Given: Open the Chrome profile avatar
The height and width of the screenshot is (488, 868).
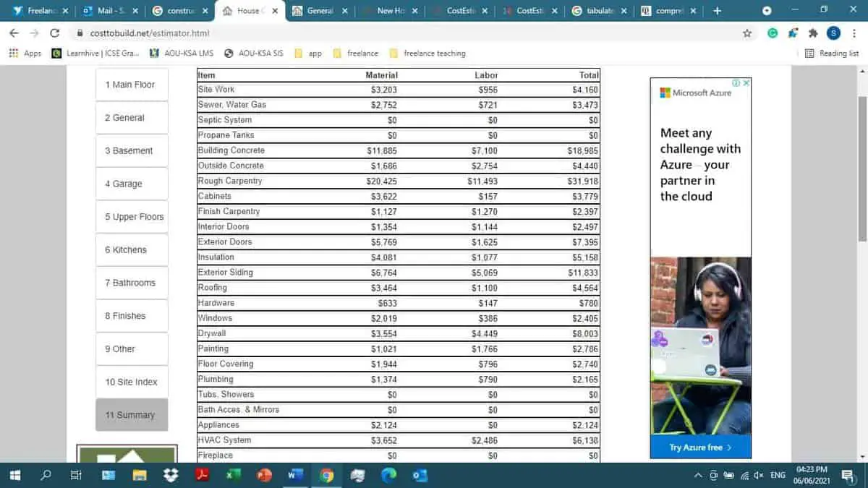Looking at the screenshot, I should tap(833, 33).
